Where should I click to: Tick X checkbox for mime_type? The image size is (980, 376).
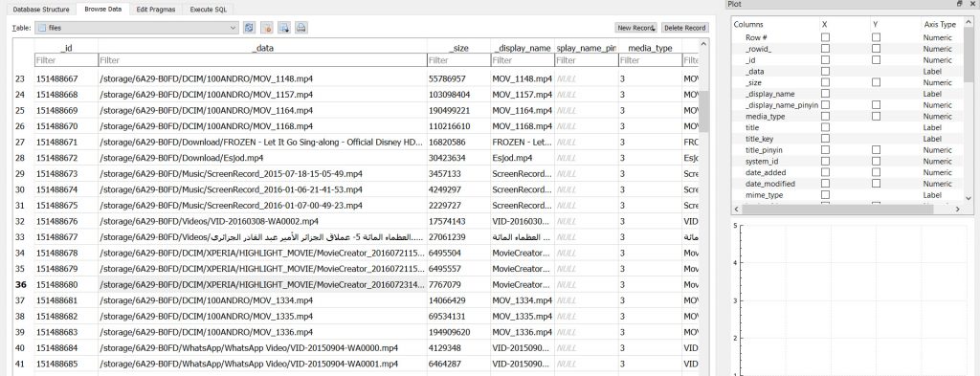pos(825,195)
